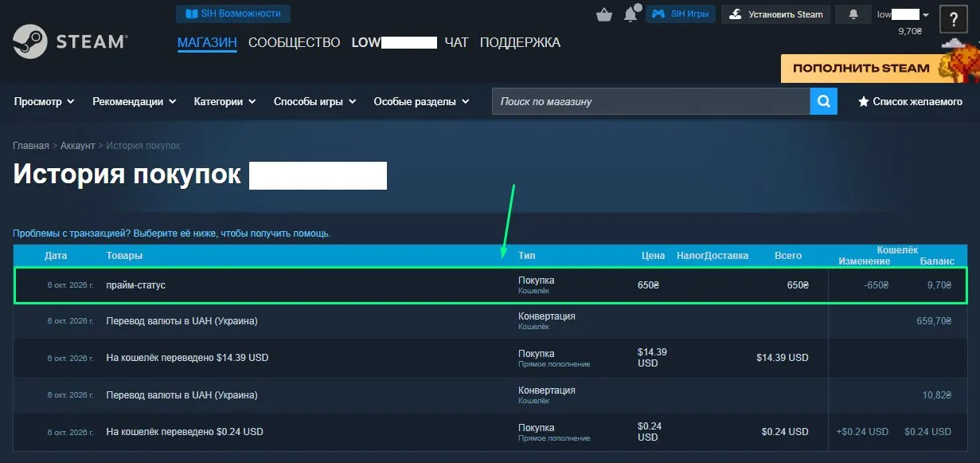Open the СООБЩЕСТВО menu
This screenshot has height=463, width=980.
295,42
